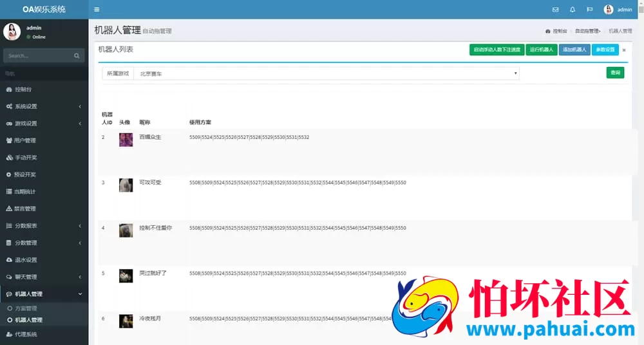Viewport: 644px width, 345px height.
Task: Expand the 系统设置 sidebar menu
Action: [x=44, y=106]
